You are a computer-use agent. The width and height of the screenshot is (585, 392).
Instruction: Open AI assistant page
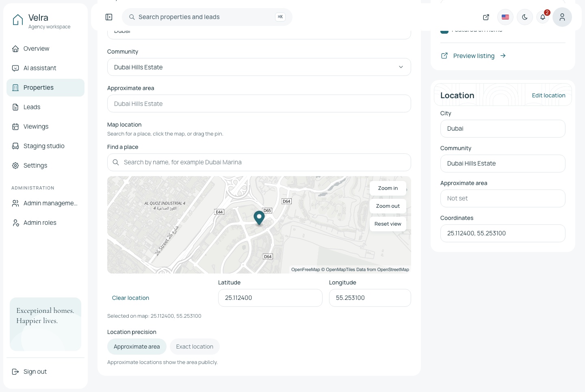pyautogui.click(x=45, y=68)
